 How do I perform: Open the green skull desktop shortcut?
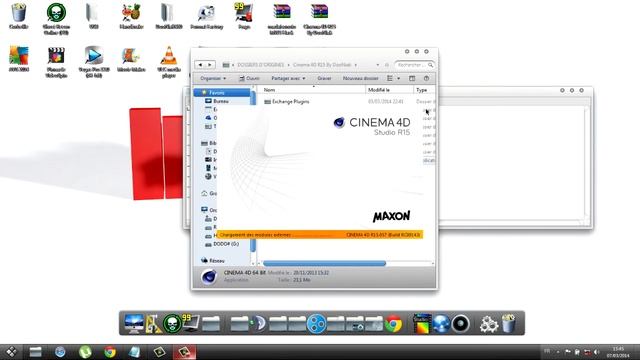(x=56, y=18)
